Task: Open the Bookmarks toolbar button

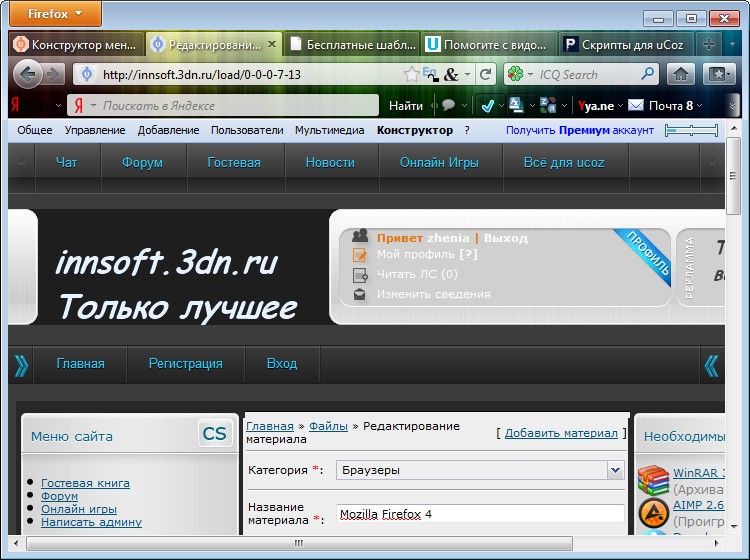Action: 719,74
